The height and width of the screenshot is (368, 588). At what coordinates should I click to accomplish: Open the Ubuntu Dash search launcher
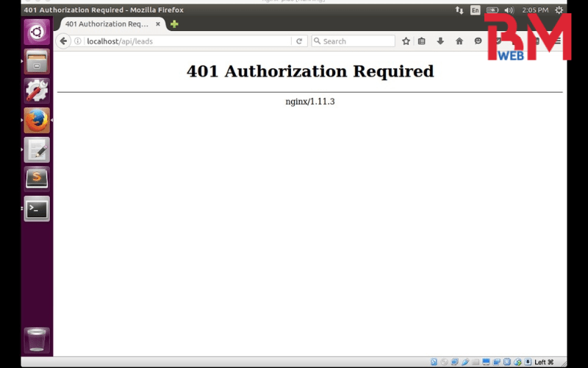(x=37, y=32)
